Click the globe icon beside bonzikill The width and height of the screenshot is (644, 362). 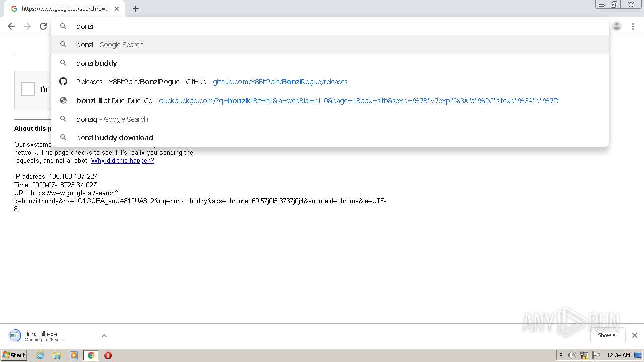63,100
